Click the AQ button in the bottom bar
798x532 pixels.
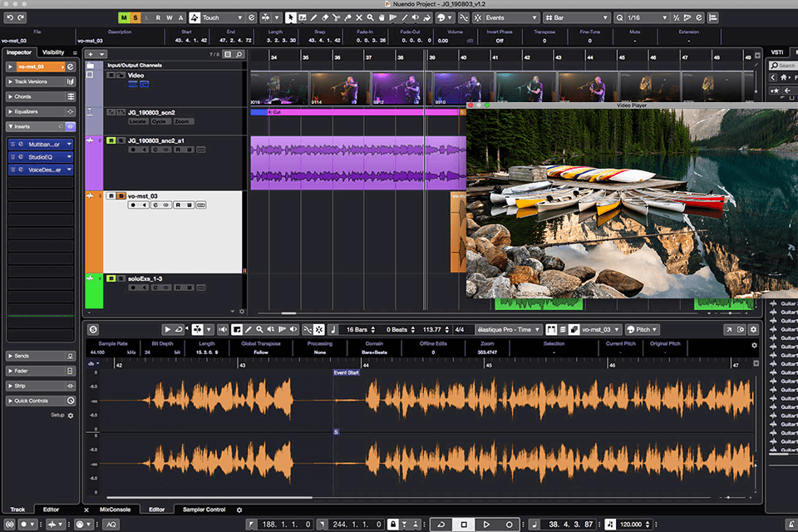pyautogui.click(x=111, y=525)
